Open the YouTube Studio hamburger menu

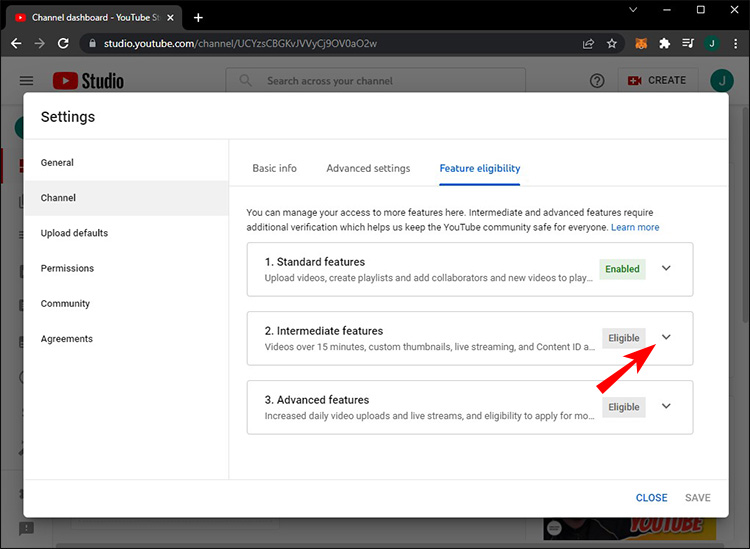[26, 81]
